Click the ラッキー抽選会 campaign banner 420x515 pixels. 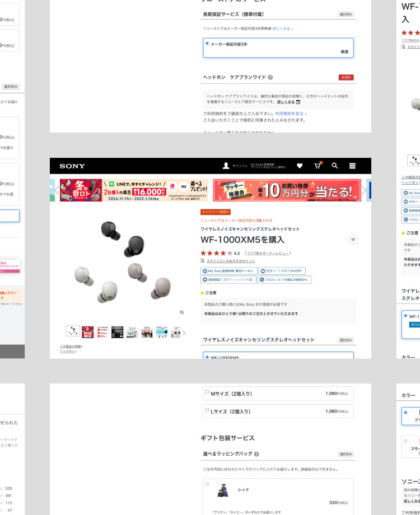tap(287, 190)
